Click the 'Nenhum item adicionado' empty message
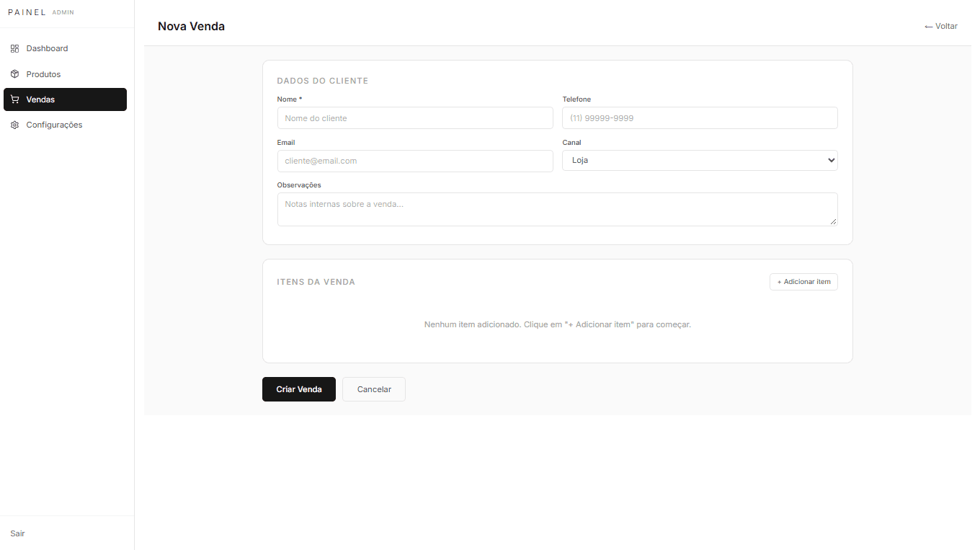Screen dimensions: 980x550 coord(558,324)
